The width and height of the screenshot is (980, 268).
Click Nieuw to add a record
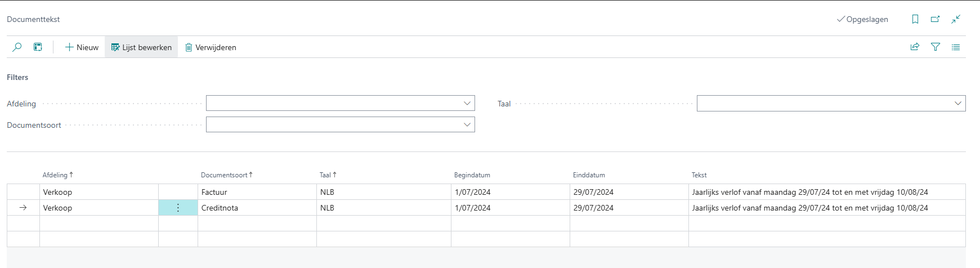(82, 47)
